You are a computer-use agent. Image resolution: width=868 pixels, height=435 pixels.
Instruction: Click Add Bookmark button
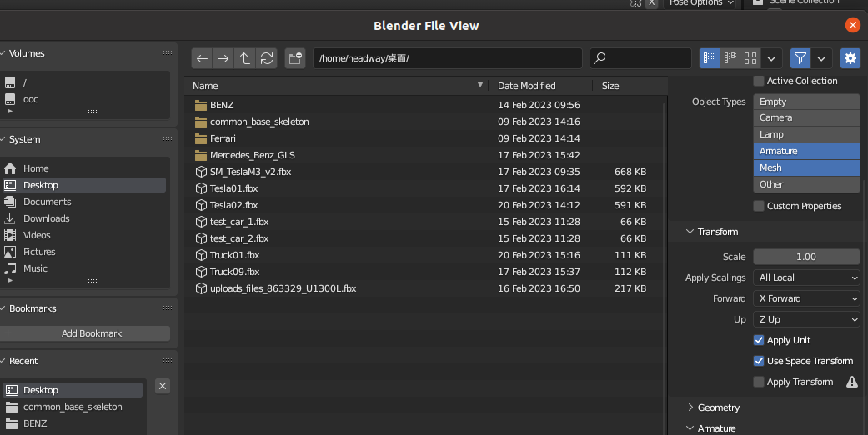coord(86,333)
